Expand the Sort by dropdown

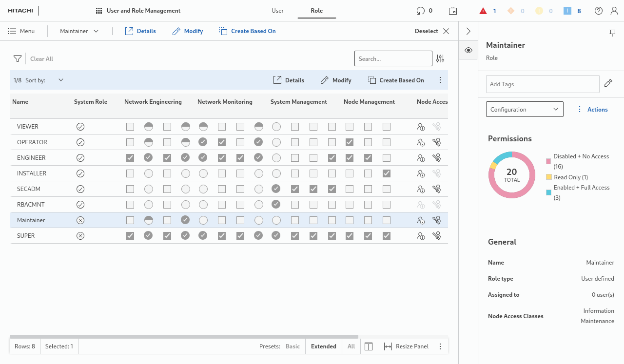tap(61, 80)
